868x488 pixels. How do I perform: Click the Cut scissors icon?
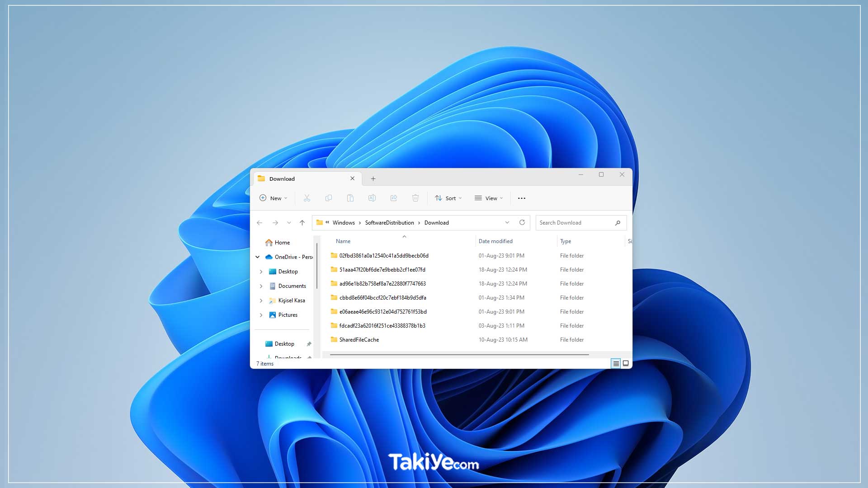tap(307, 198)
